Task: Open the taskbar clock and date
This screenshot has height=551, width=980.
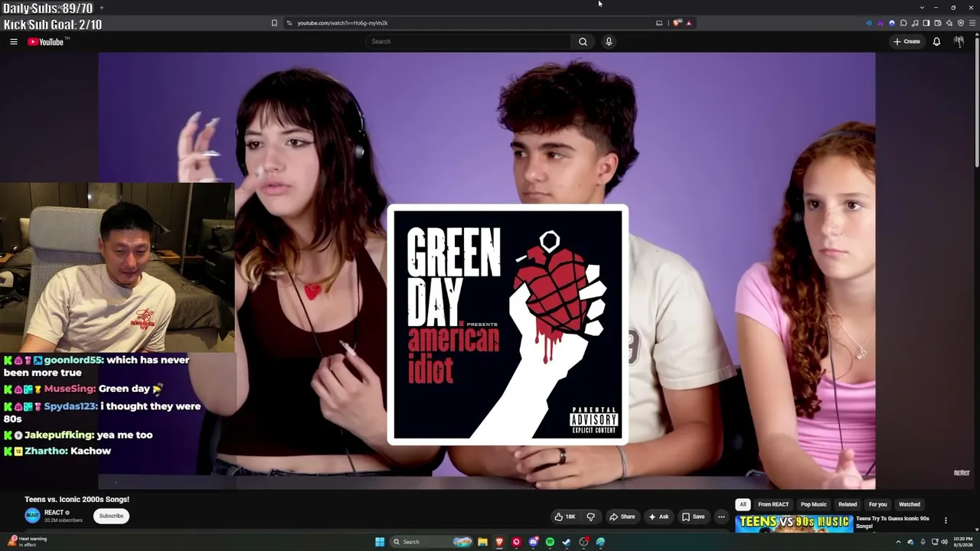Action: (x=962, y=542)
